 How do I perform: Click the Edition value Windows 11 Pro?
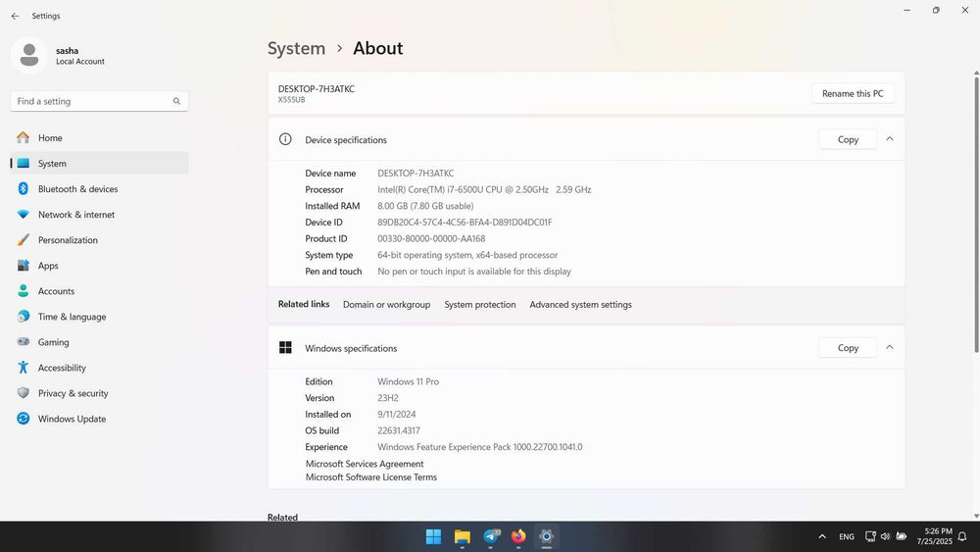(x=408, y=381)
